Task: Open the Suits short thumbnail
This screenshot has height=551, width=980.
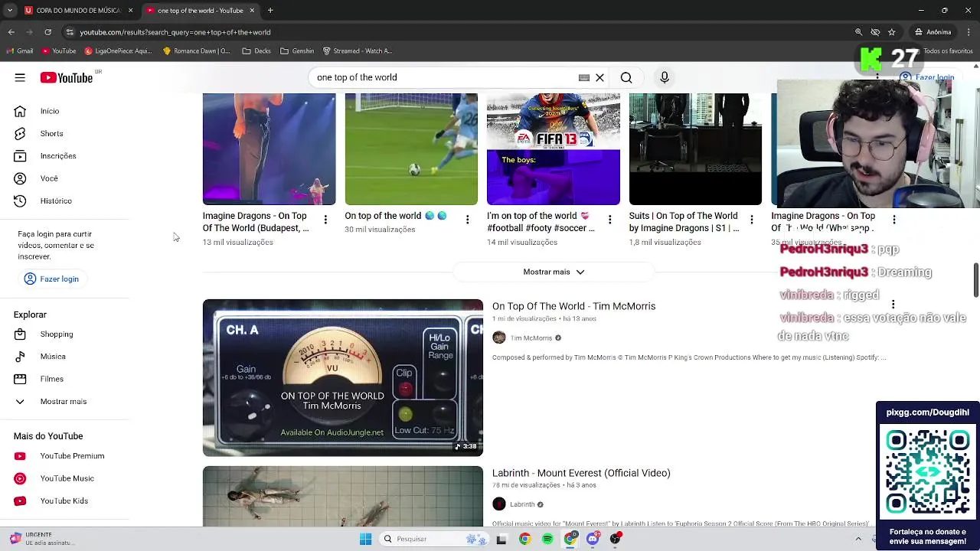Action: click(695, 149)
